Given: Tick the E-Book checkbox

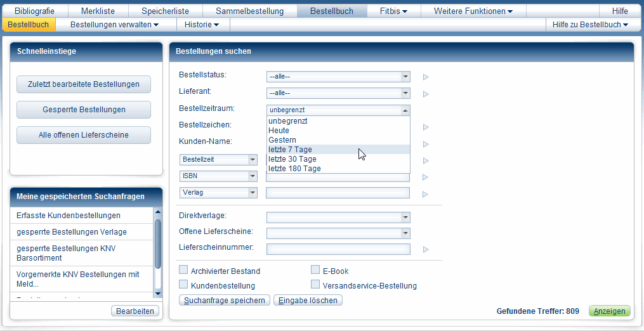Looking at the screenshot, I should pyautogui.click(x=315, y=270).
